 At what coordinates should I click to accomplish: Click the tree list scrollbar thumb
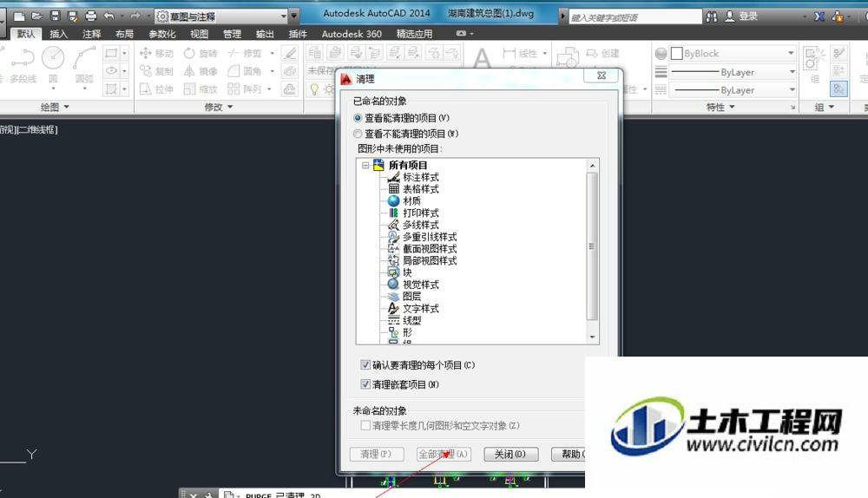click(x=592, y=246)
